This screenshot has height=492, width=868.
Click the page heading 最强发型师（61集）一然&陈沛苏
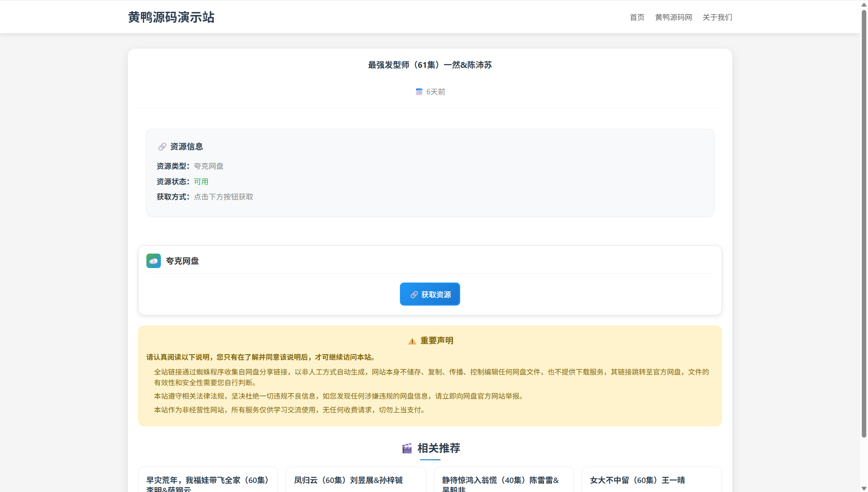tap(430, 65)
